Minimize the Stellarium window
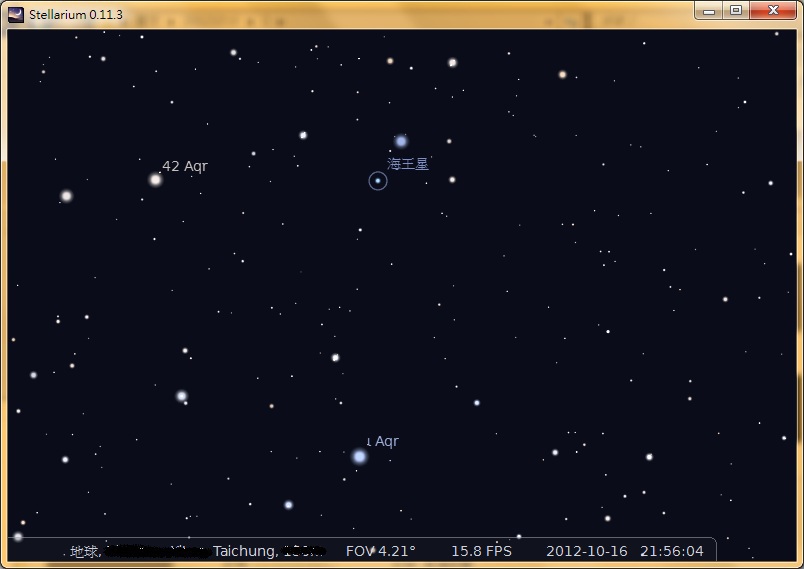The height and width of the screenshot is (569, 804). (x=709, y=10)
